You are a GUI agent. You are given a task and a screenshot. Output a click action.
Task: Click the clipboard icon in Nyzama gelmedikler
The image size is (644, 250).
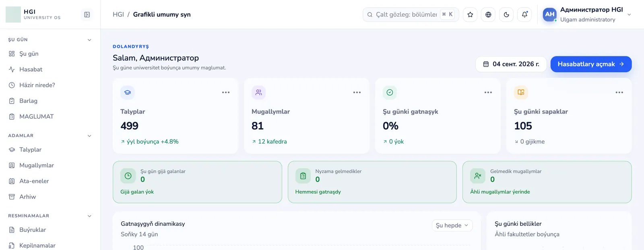[x=303, y=176]
